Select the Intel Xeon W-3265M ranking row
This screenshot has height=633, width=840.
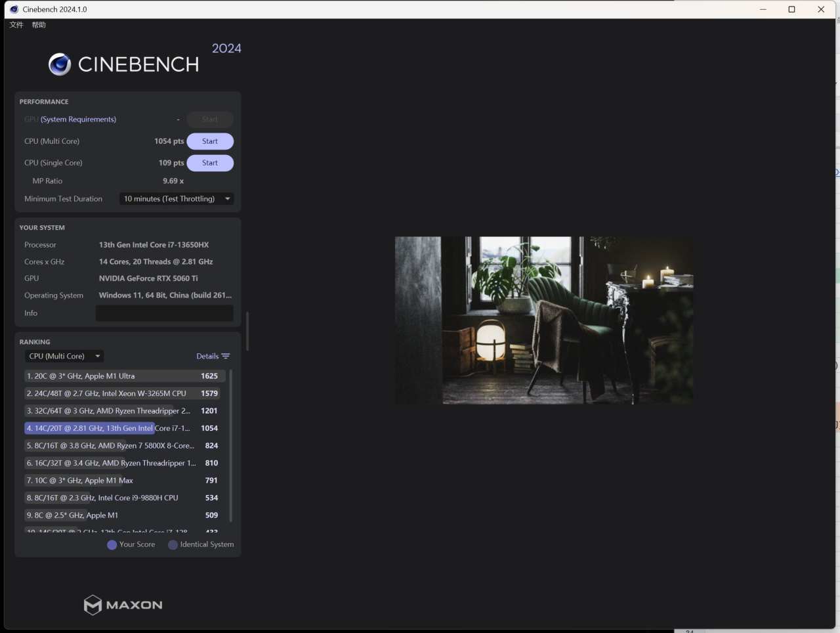pos(125,393)
